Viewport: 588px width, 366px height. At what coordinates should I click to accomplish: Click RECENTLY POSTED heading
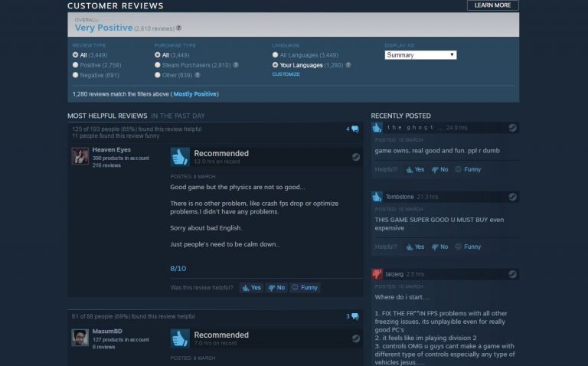pyautogui.click(x=401, y=116)
